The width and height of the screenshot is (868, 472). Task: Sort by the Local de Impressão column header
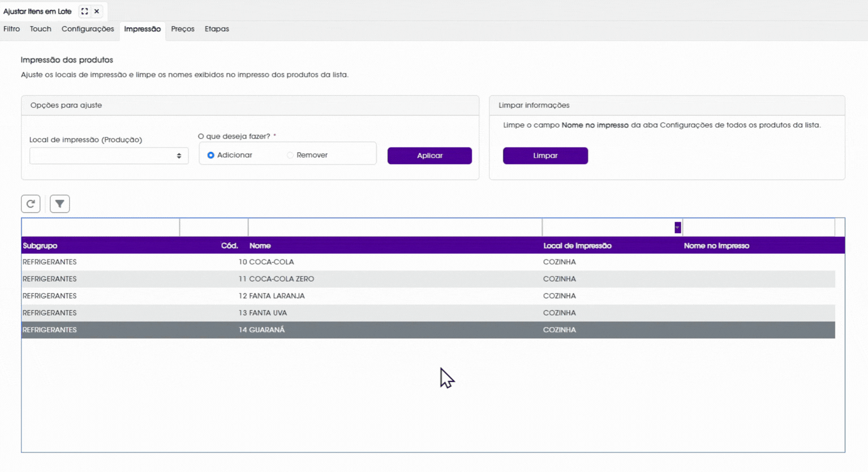tap(577, 245)
